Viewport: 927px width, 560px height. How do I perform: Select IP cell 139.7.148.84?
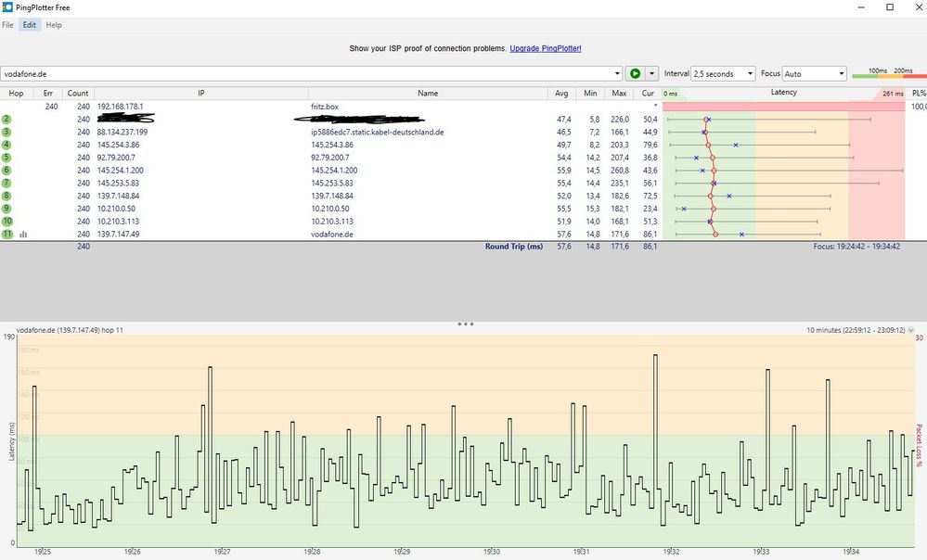[x=118, y=197]
